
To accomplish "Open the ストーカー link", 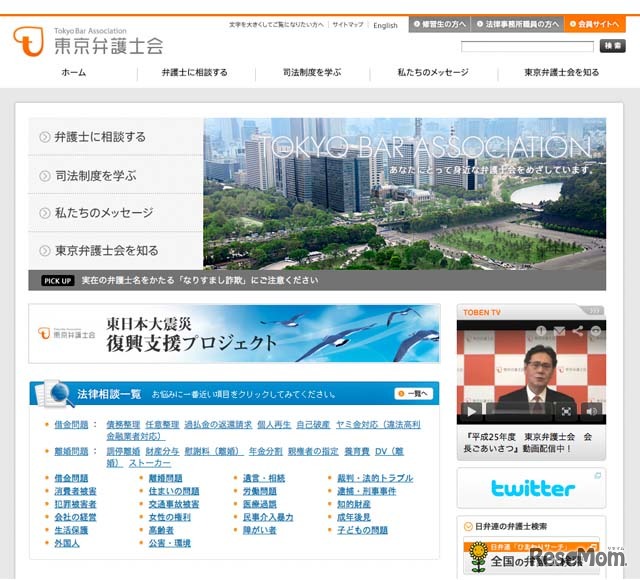I will coord(150,463).
